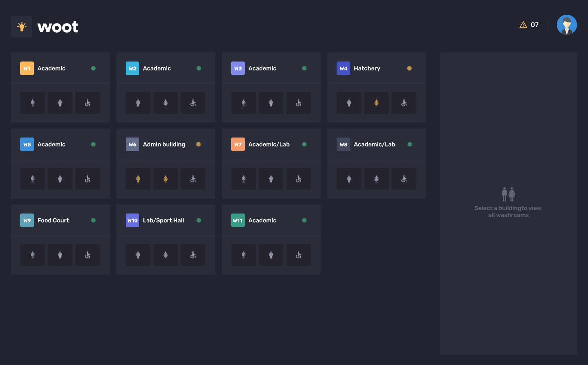Select the women's washroom icon in W6 Admin building
588x365 pixels.
tap(165, 179)
